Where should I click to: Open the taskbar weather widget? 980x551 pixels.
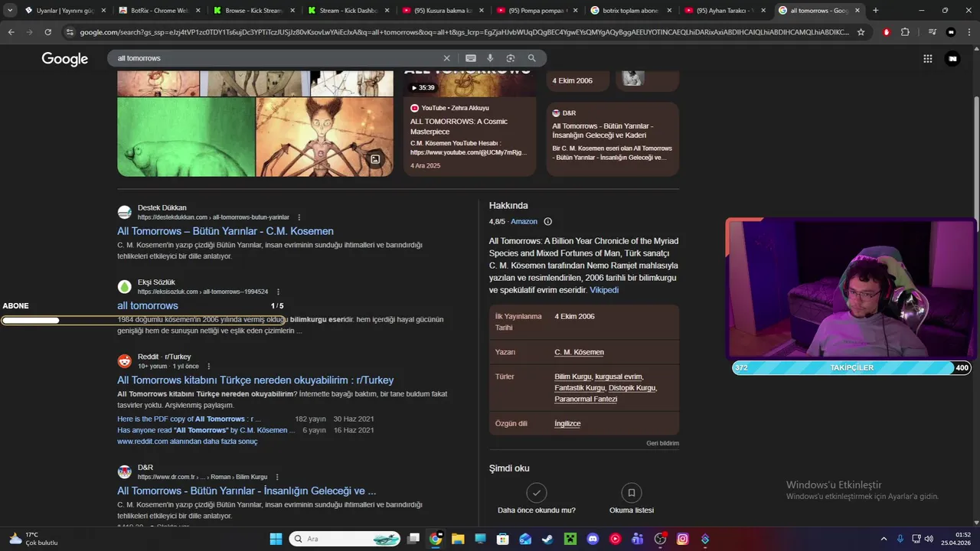click(x=34, y=539)
